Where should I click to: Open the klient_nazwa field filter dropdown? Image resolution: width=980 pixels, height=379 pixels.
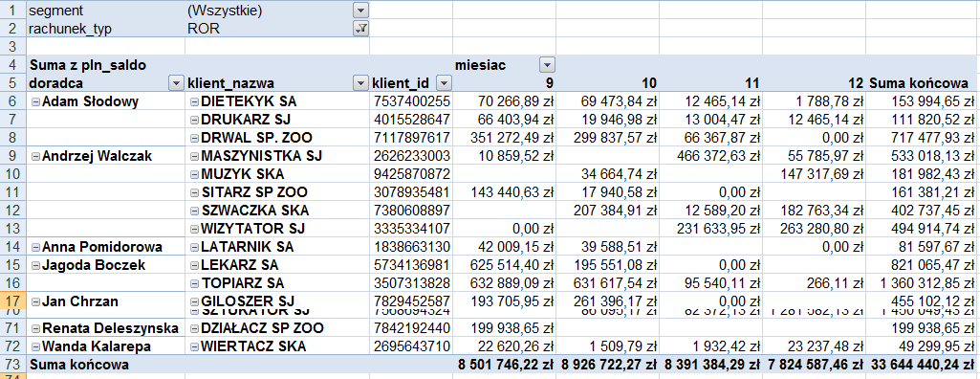tap(360, 83)
